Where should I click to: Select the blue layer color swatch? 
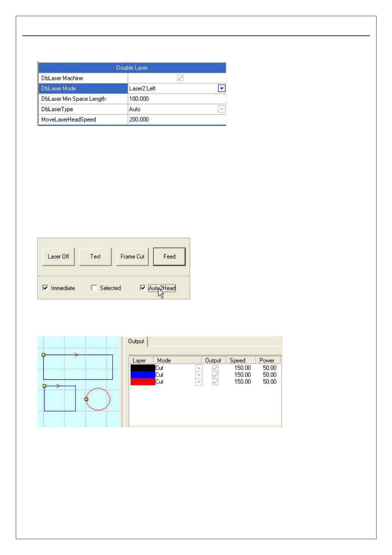tap(142, 375)
